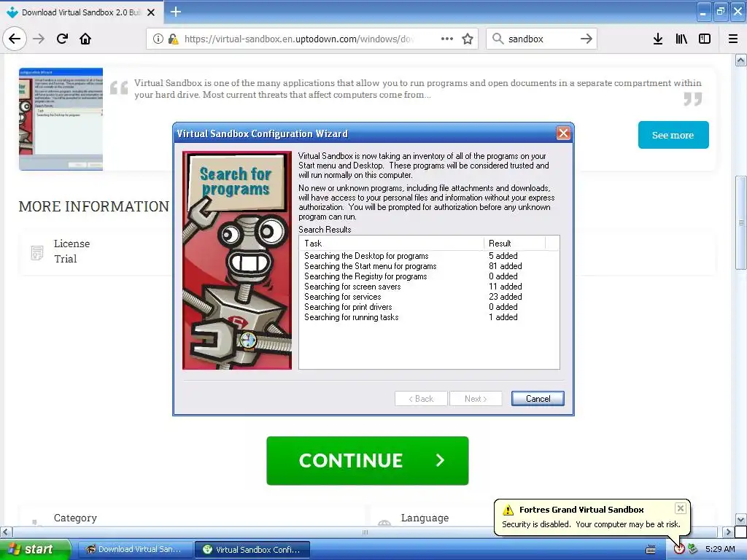The width and height of the screenshot is (747, 560).
Task: Bookmark this page with the star icon
Action: (x=468, y=39)
